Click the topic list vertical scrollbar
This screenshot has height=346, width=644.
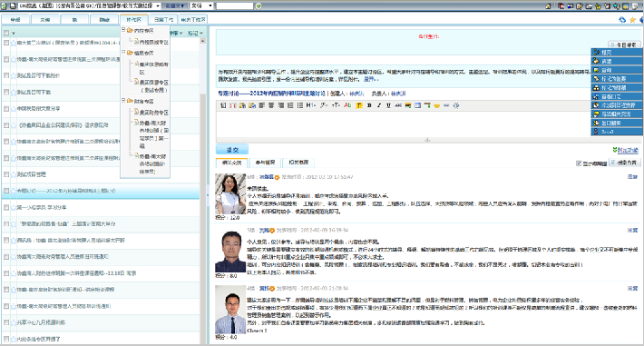click(x=202, y=192)
